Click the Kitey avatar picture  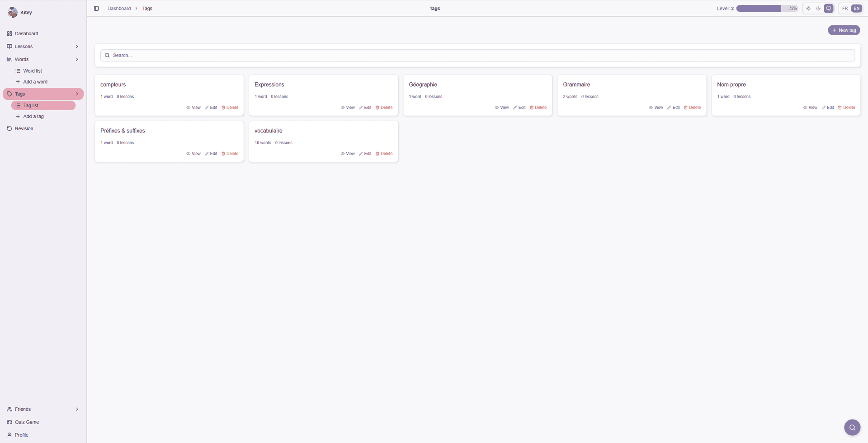click(x=13, y=13)
